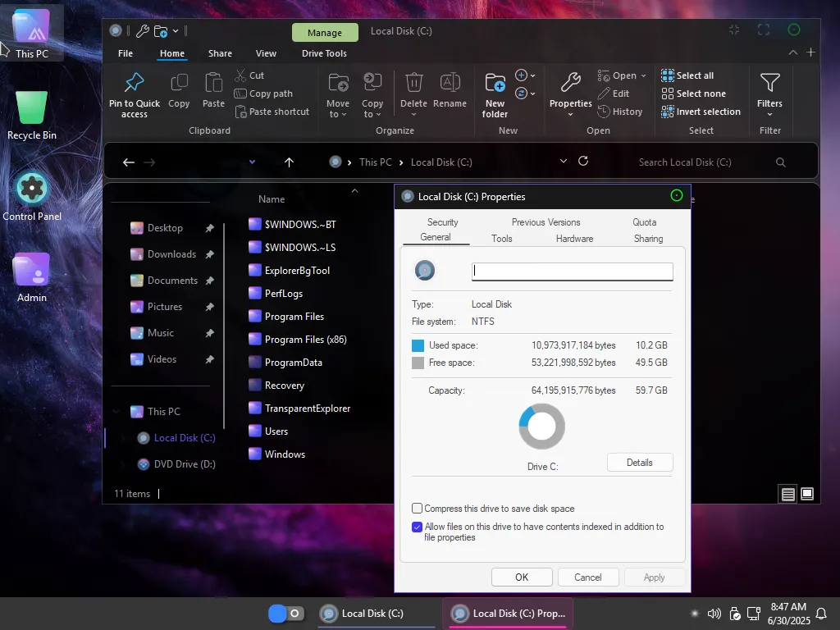Viewport: 840px width, 630px height.
Task: Open Control Panel desktop icon
Action: click(32, 197)
